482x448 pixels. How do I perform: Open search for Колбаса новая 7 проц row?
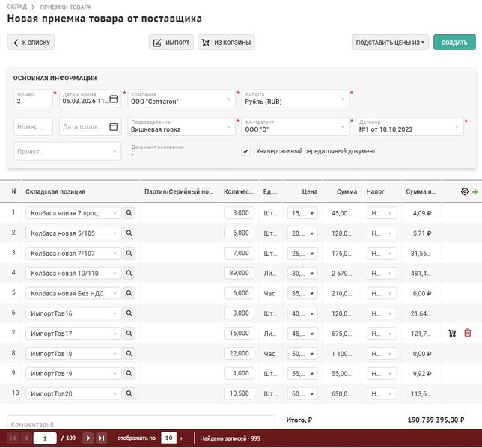point(129,213)
